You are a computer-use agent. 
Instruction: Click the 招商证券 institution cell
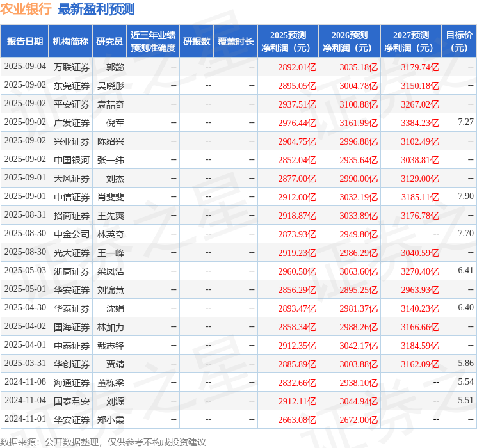click(72, 216)
